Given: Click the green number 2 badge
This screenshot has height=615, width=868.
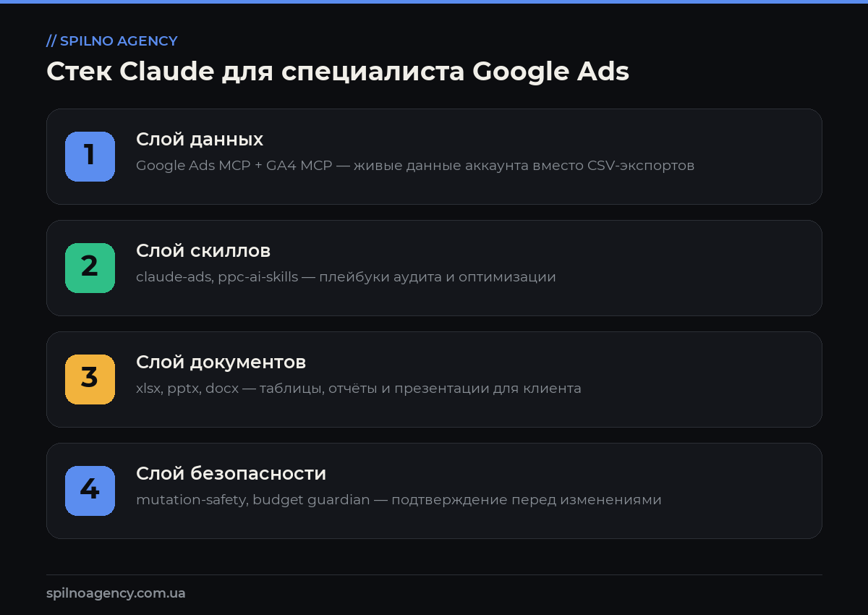Looking at the screenshot, I should point(90,268).
